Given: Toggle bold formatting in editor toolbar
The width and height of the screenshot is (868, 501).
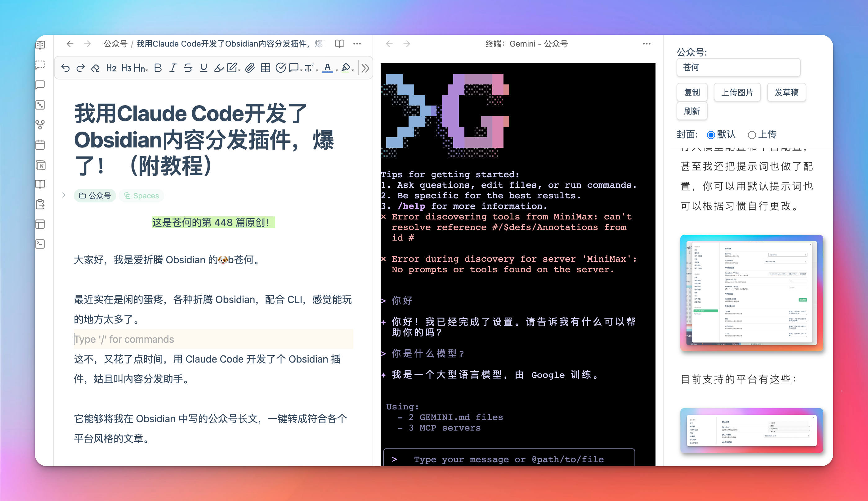Looking at the screenshot, I should click(158, 68).
